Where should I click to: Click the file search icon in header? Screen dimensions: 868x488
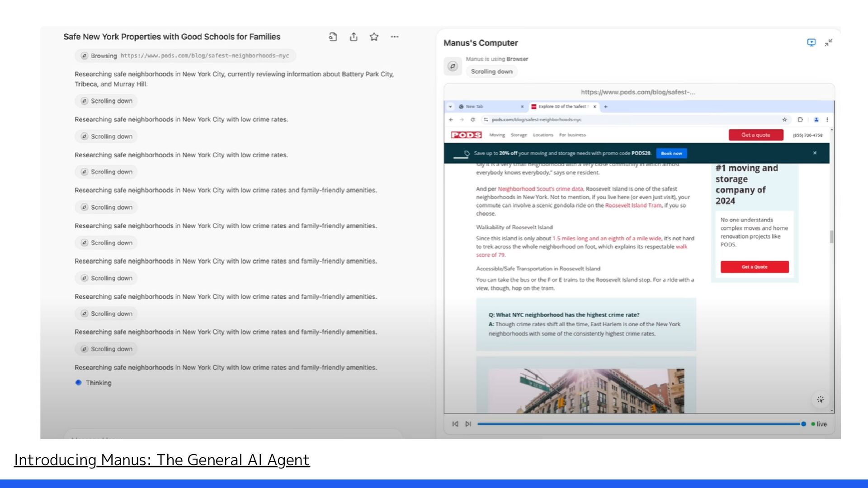click(333, 37)
